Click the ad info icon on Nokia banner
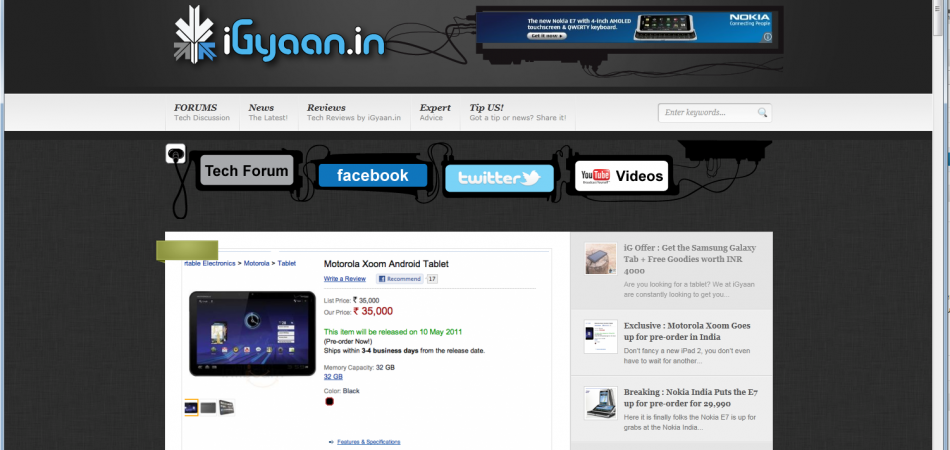 coord(768,36)
